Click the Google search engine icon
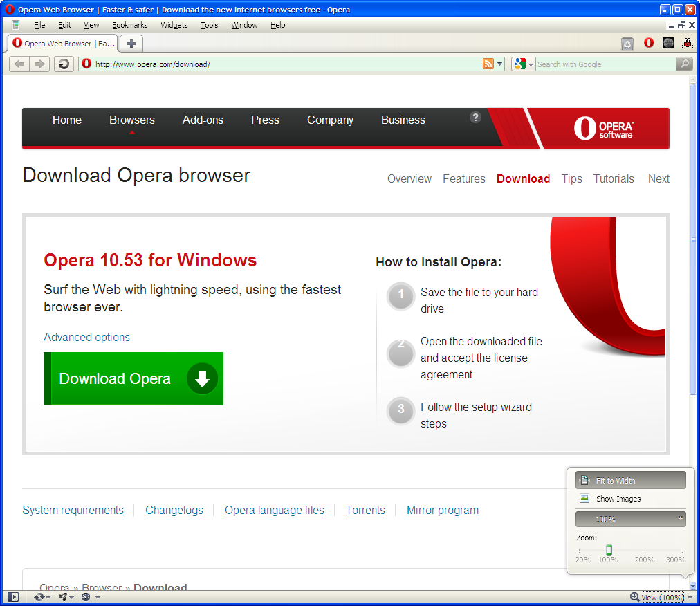Viewport: 700px width, 606px height. pyautogui.click(x=519, y=64)
